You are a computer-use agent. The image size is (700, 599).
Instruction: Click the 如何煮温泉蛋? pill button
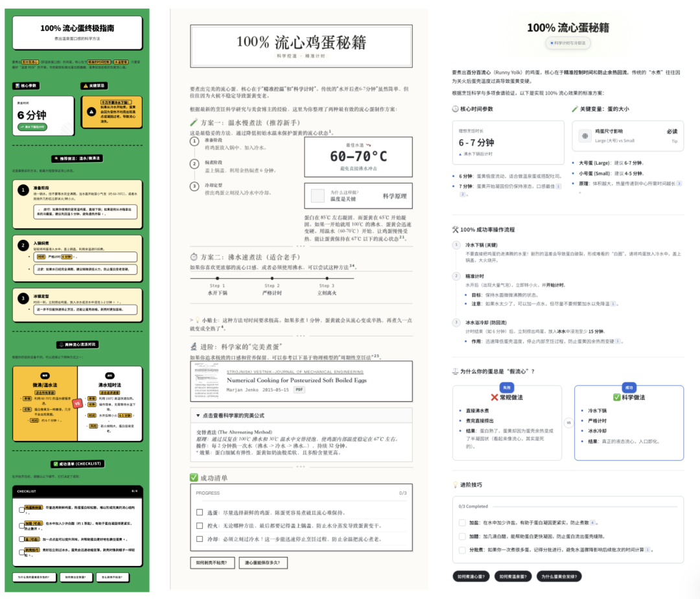tap(513, 576)
